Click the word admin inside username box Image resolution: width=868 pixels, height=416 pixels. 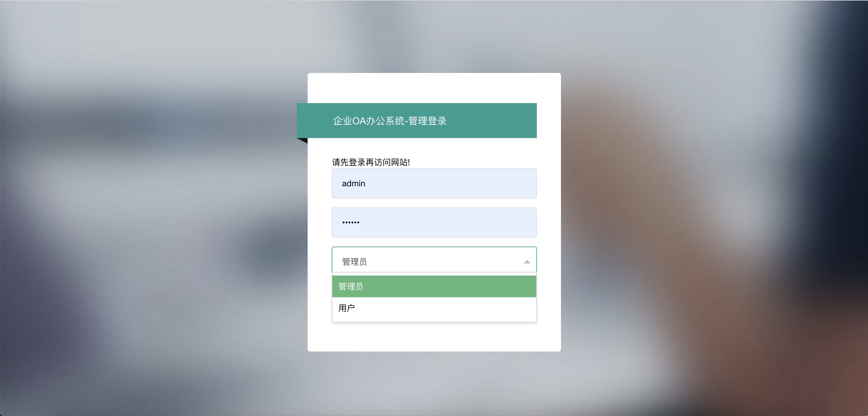353,184
